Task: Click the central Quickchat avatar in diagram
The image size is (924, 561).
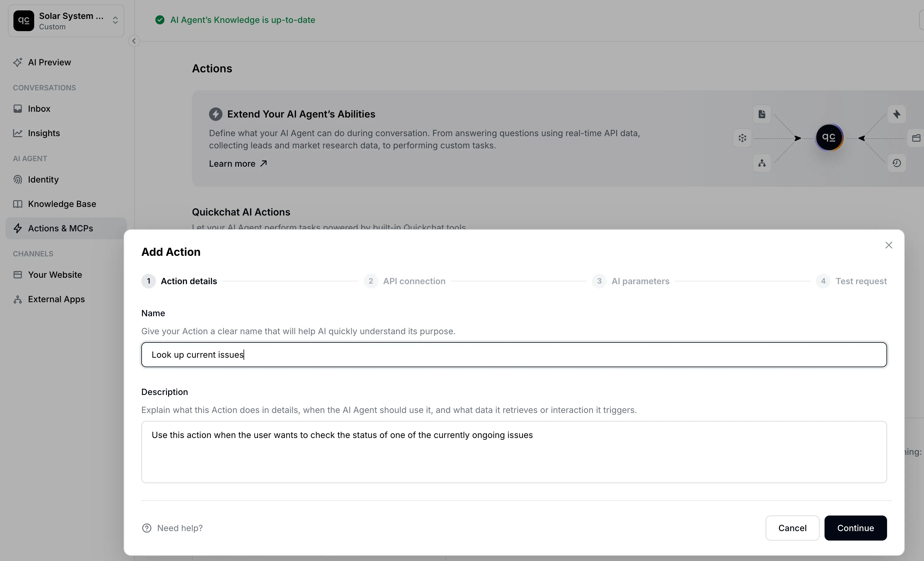Action: point(829,138)
